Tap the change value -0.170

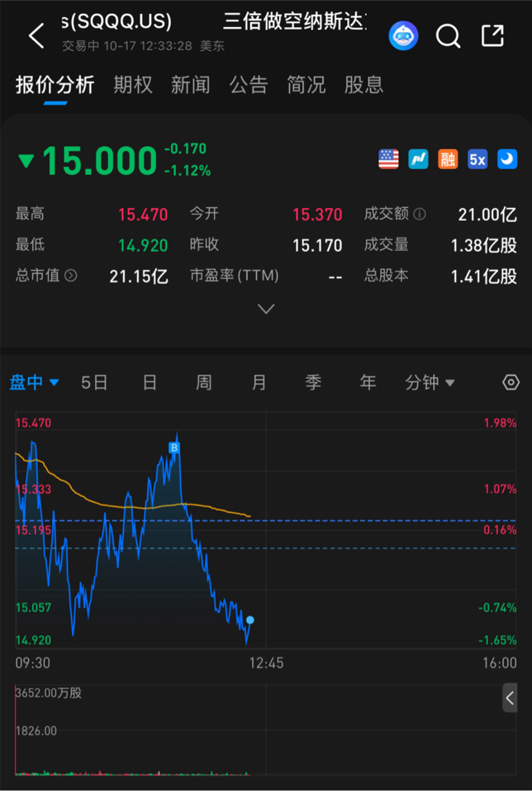(185, 149)
